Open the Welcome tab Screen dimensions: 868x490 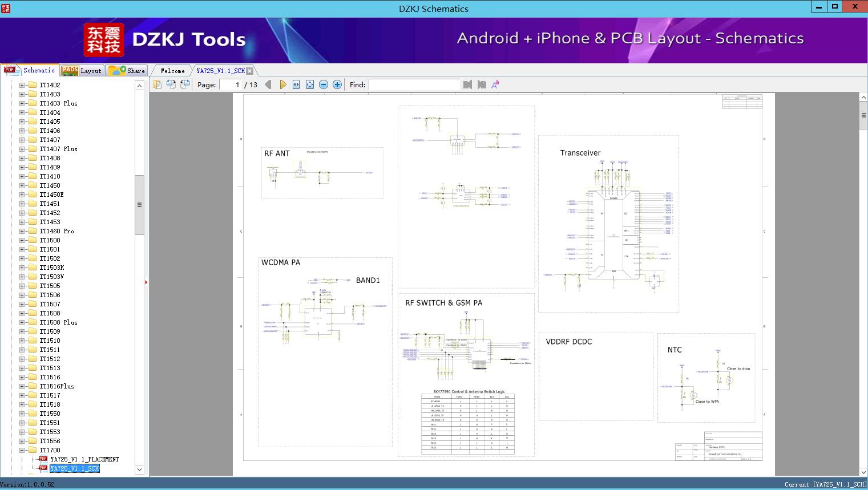[x=172, y=71]
